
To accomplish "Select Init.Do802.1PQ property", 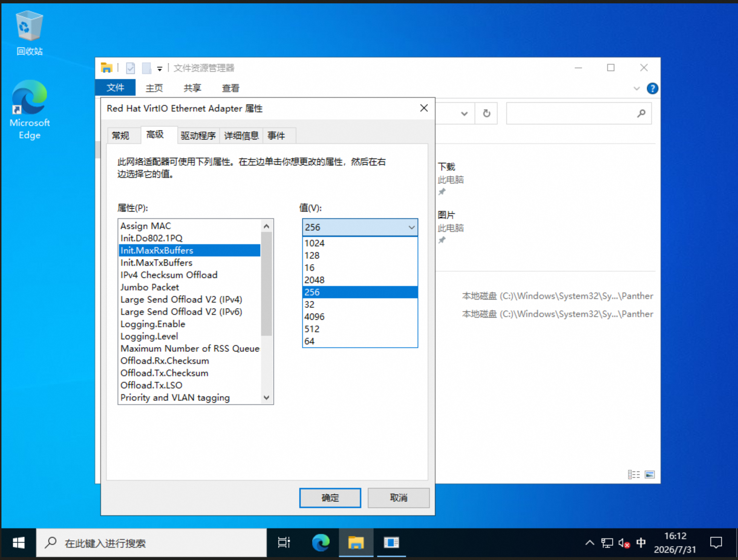I will pyautogui.click(x=189, y=238).
